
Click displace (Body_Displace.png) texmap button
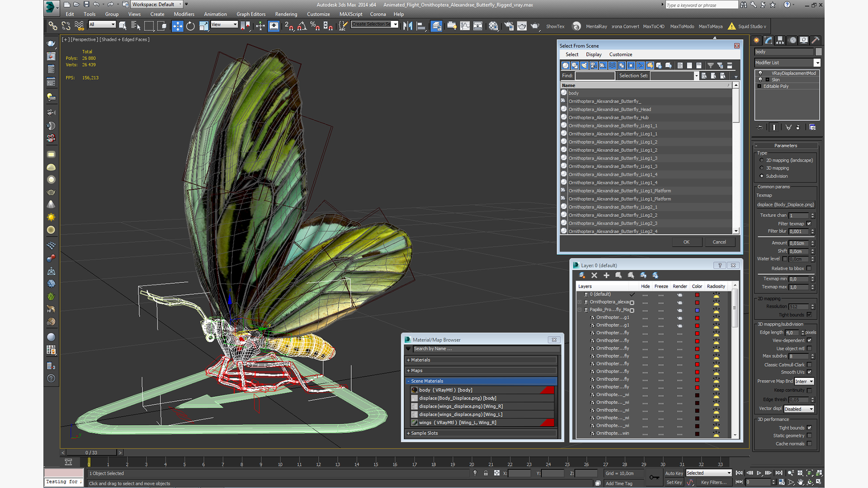786,205
